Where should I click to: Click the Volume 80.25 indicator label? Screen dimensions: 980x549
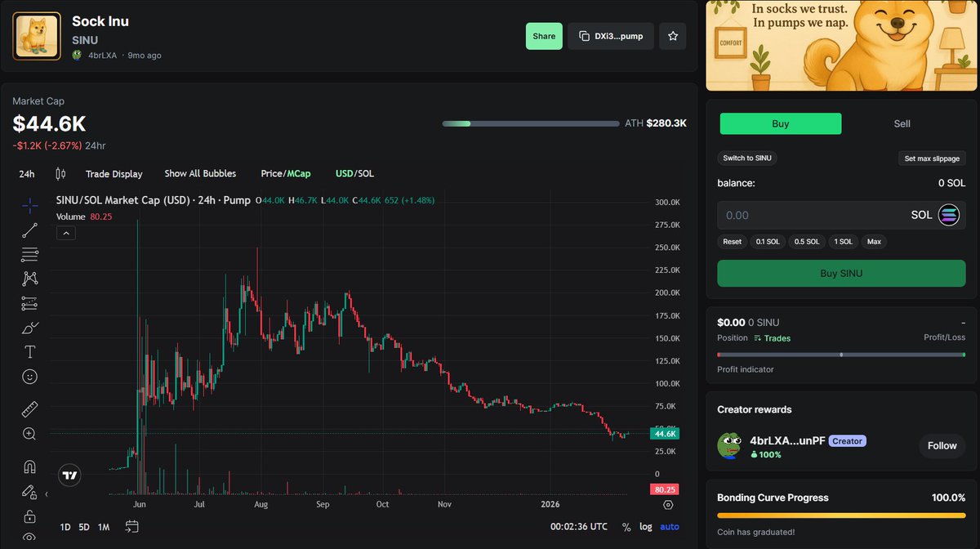tap(84, 216)
